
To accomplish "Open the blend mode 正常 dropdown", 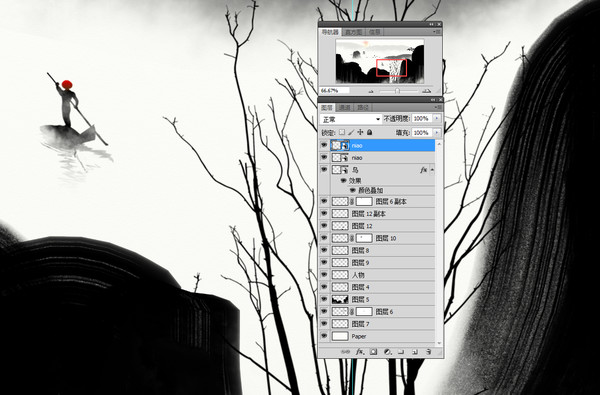I will click(x=351, y=119).
